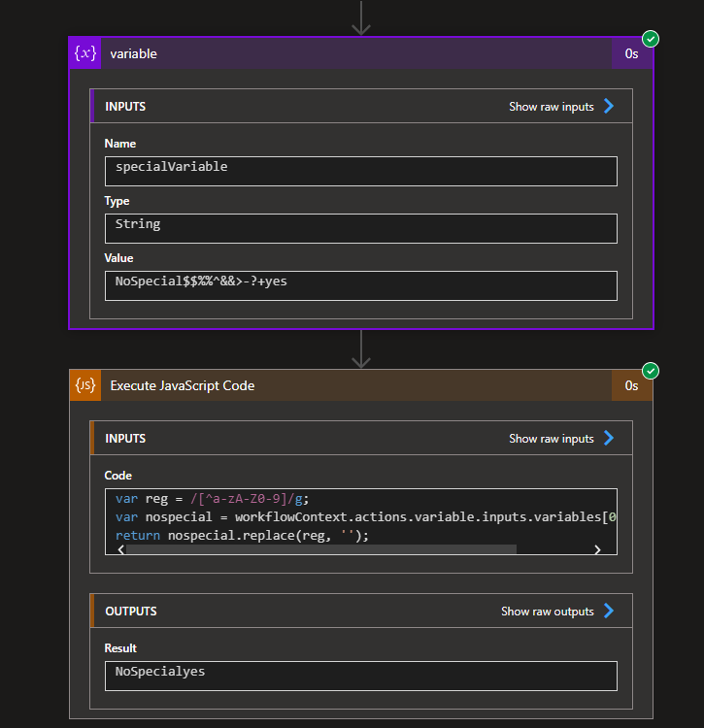Click the horizontal scrollbar thumb in Code box
Viewport: 704px width, 728px height.
tap(321, 549)
